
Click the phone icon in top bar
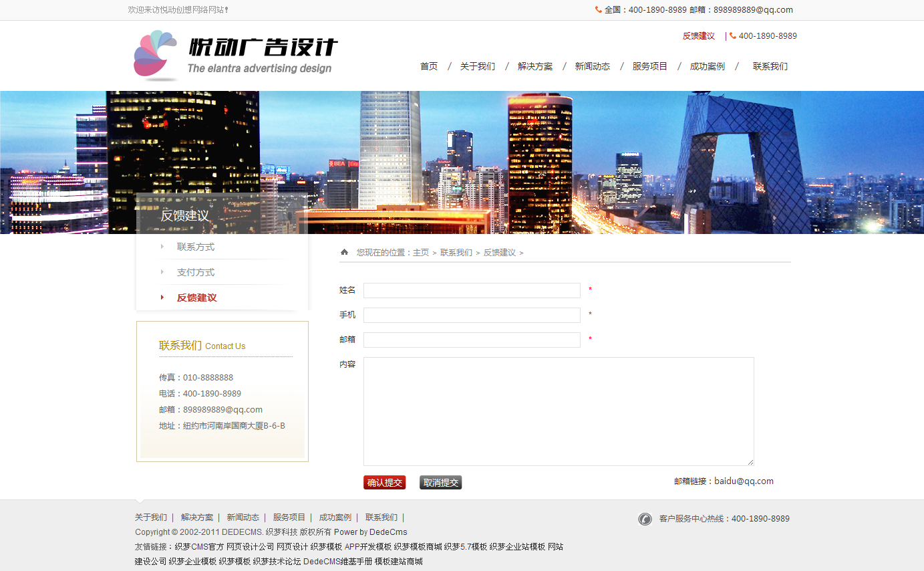coord(598,10)
